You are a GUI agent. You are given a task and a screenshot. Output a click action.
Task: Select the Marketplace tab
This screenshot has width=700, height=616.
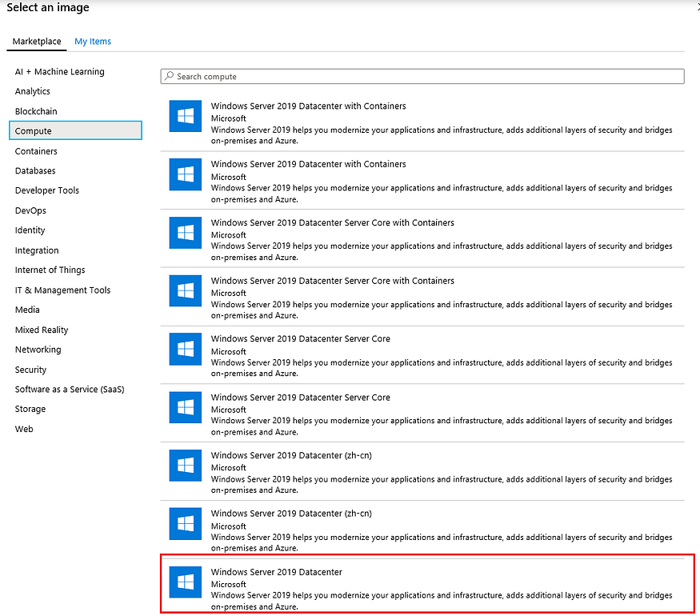36,41
